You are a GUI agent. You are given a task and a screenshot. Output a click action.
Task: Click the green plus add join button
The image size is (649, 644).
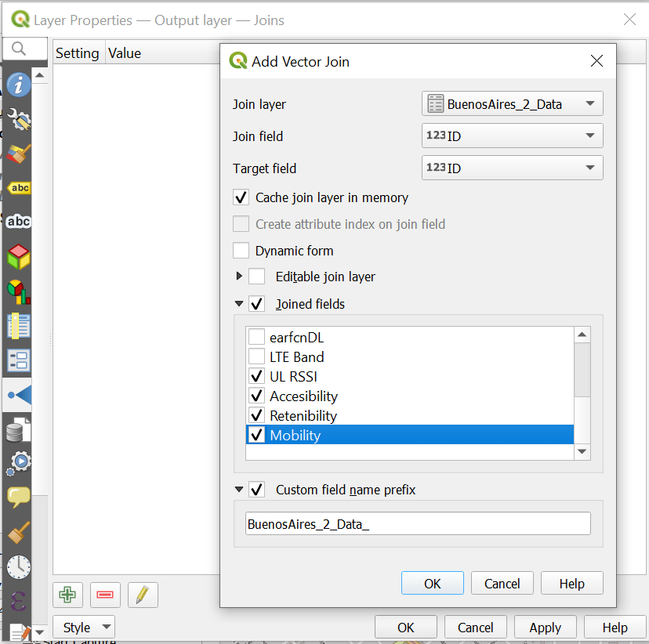(67, 595)
